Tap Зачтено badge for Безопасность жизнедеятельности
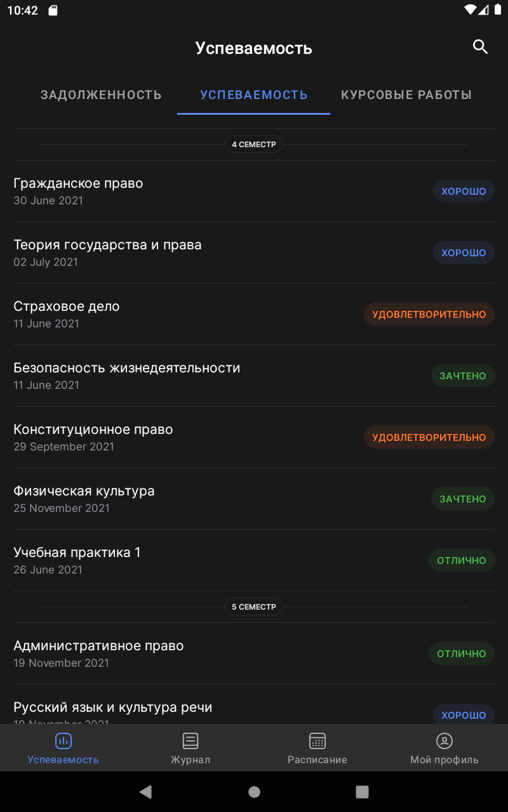This screenshot has height=812, width=508. coord(463,376)
